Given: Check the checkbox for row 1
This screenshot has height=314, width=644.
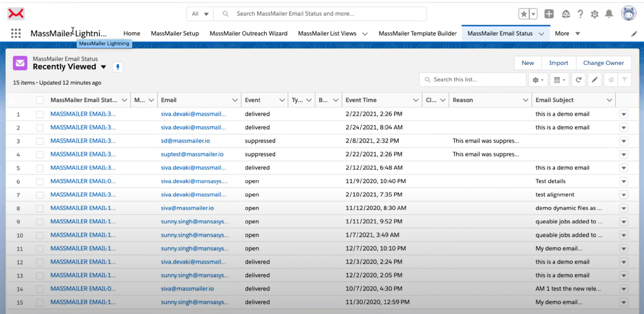Looking at the screenshot, I should [x=40, y=114].
